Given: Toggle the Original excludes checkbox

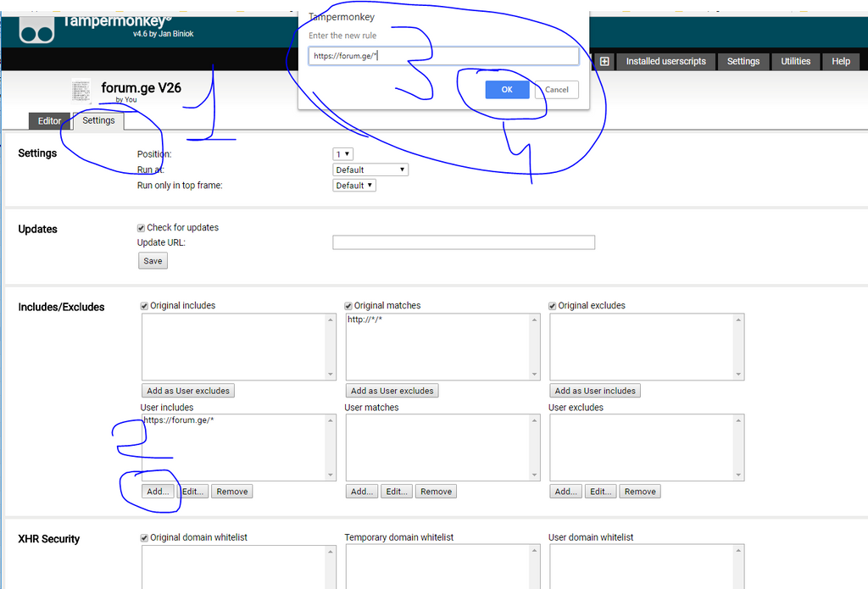Looking at the screenshot, I should pos(552,306).
